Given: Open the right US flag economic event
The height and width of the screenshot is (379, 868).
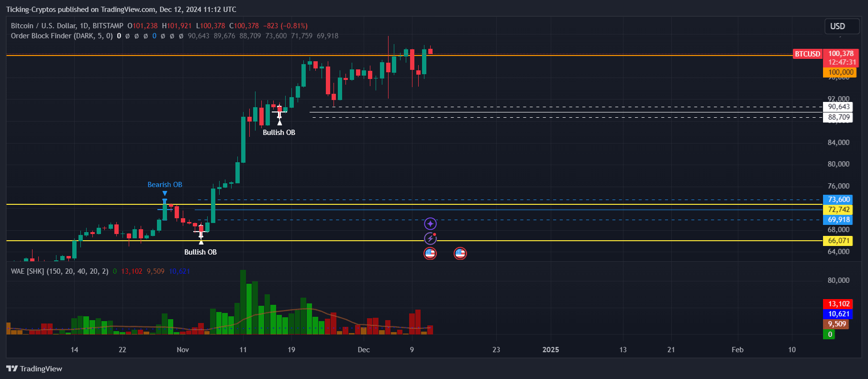Looking at the screenshot, I should click(460, 253).
